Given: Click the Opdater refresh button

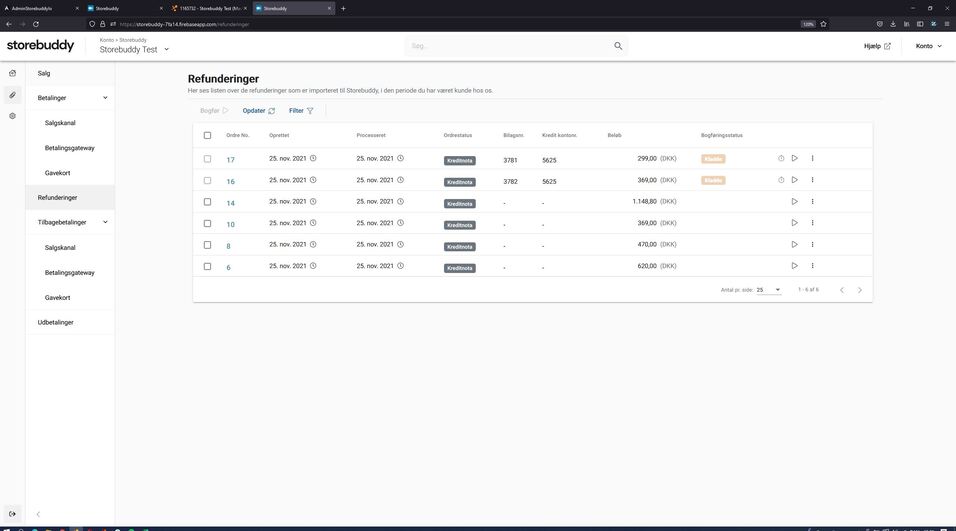Looking at the screenshot, I should (259, 111).
